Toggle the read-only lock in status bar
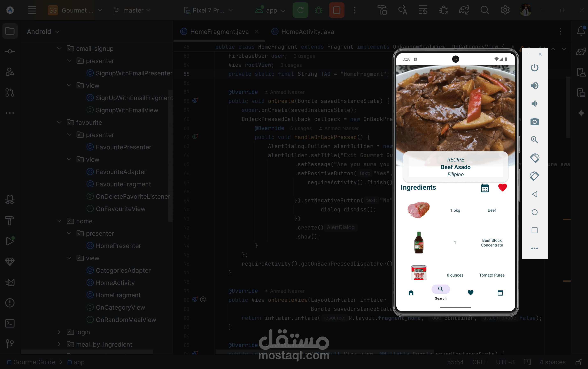Screen dimensions: 588x369 tap(579, 362)
